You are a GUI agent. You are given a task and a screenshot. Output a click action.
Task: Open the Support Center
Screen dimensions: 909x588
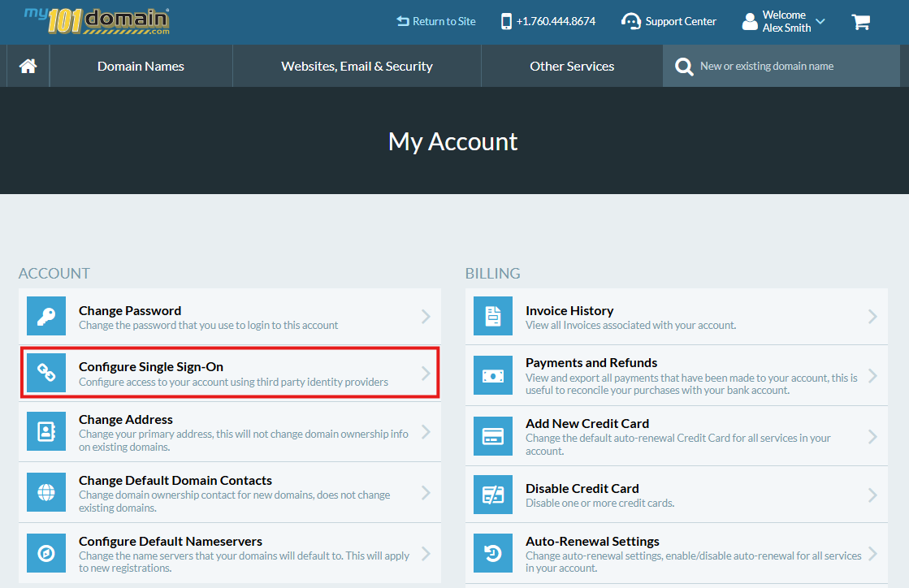669,21
